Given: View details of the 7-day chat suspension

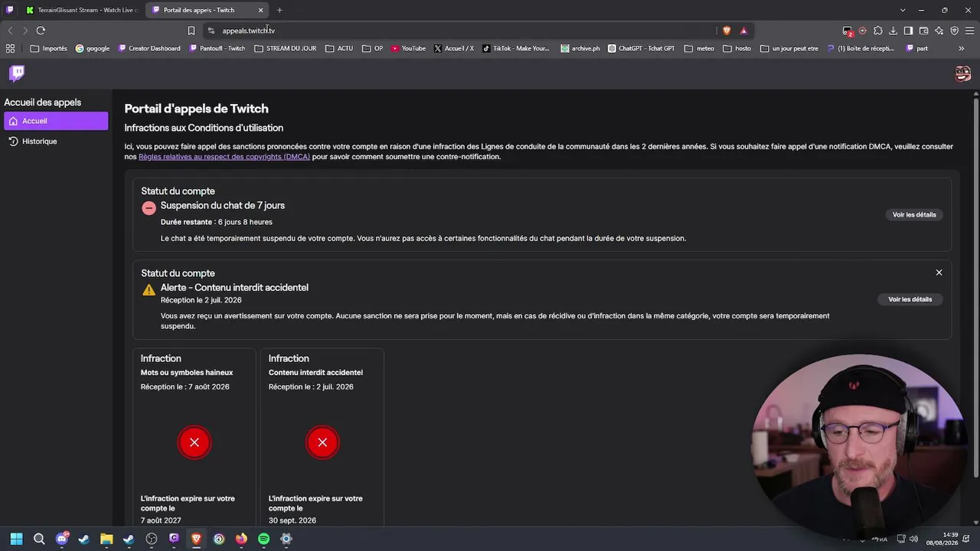Looking at the screenshot, I should [x=914, y=215].
